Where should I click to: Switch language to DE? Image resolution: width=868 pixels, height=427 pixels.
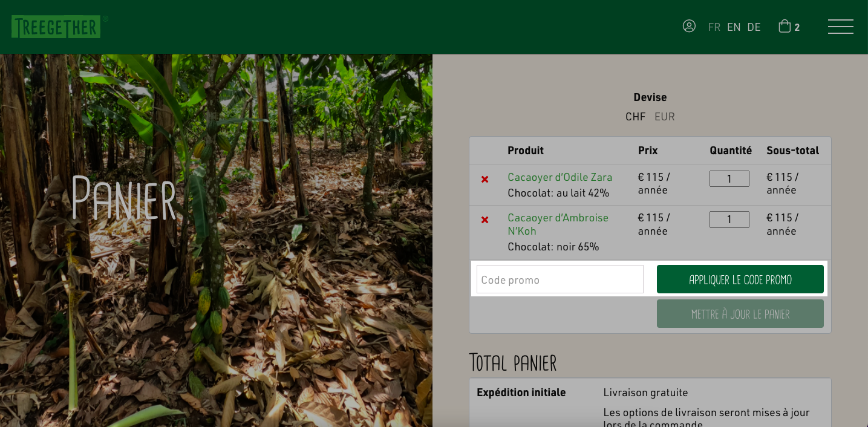pyautogui.click(x=754, y=27)
